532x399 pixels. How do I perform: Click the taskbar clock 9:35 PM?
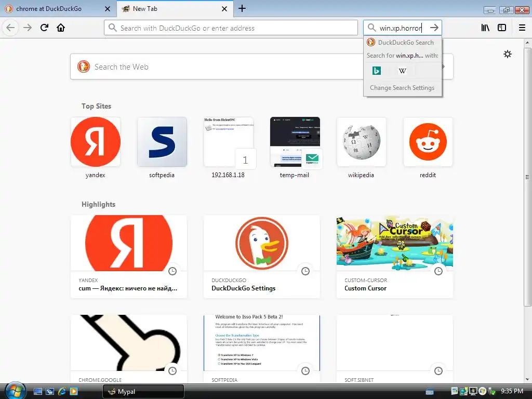[x=512, y=391]
